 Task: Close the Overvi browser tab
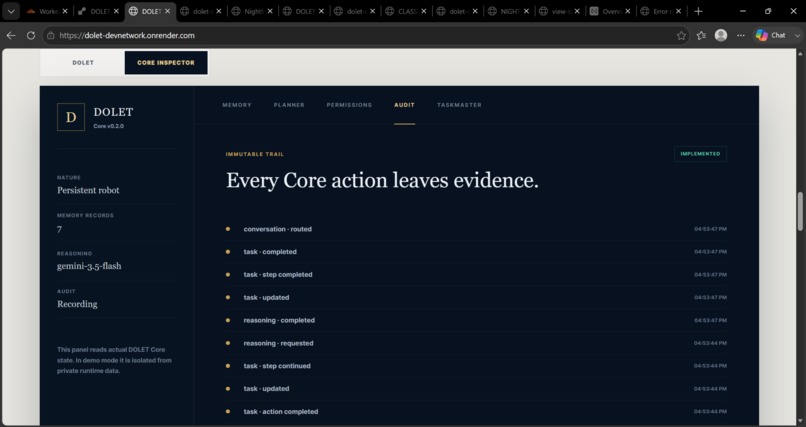[x=628, y=11]
